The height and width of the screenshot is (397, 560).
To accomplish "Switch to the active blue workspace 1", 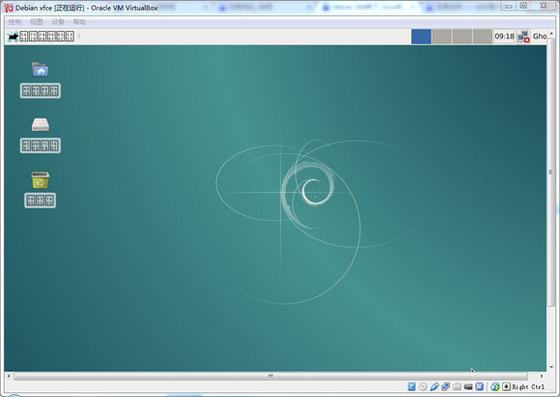I will click(x=421, y=36).
